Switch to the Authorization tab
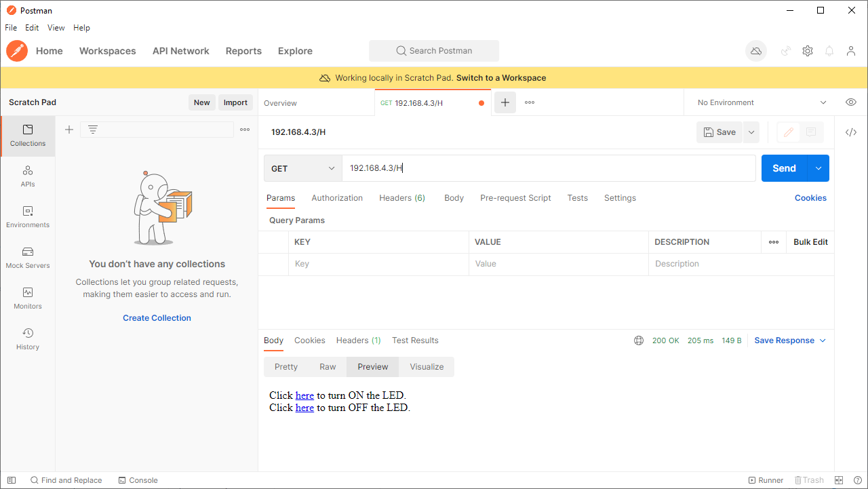The width and height of the screenshot is (868, 489). click(x=337, y=198)
